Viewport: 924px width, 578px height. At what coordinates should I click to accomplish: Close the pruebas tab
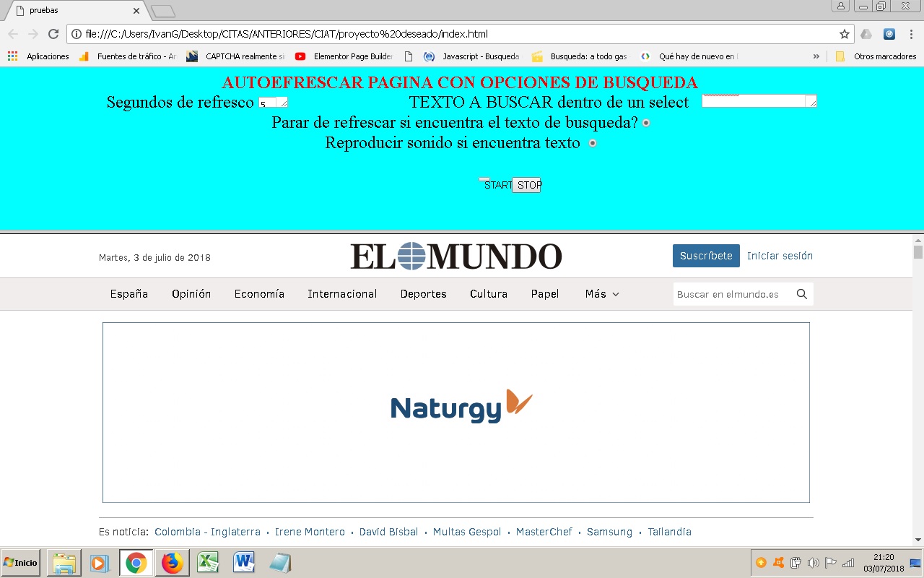pyautogui.click(x=136, y=11)
